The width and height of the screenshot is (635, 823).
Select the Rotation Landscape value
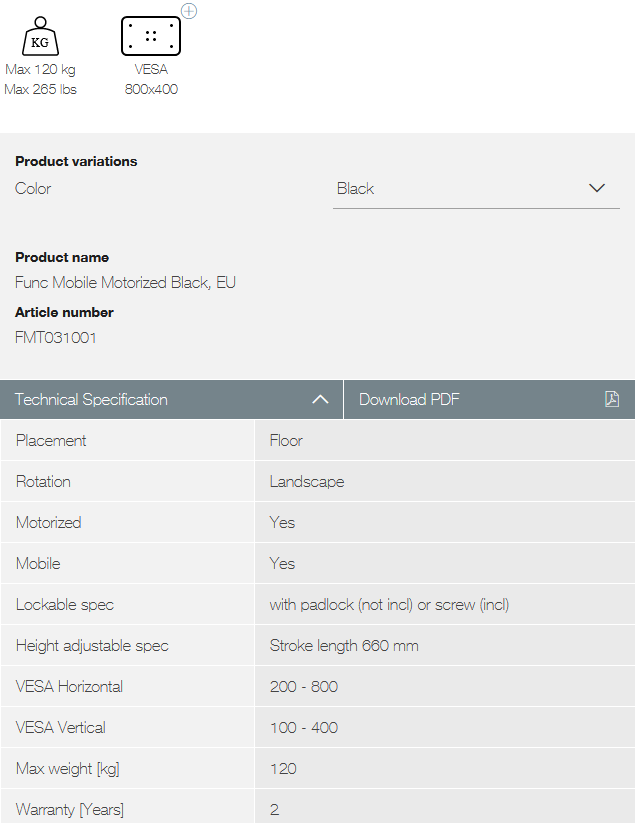point(306,481)
